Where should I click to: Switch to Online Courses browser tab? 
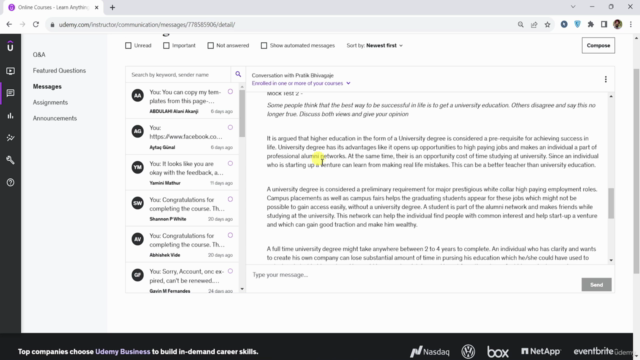tap(53, 7)
